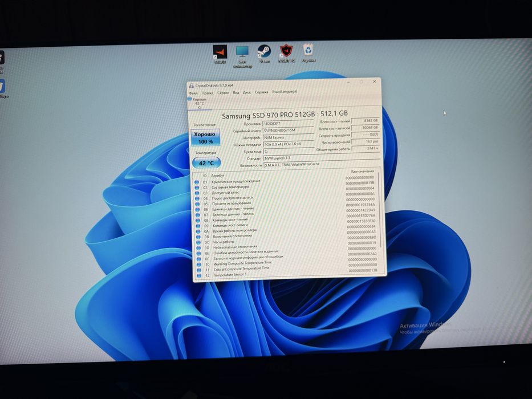Click the 3741 ч power-on hours value
The height and width of the screenshot is (399, 532).
coord(366,148)
